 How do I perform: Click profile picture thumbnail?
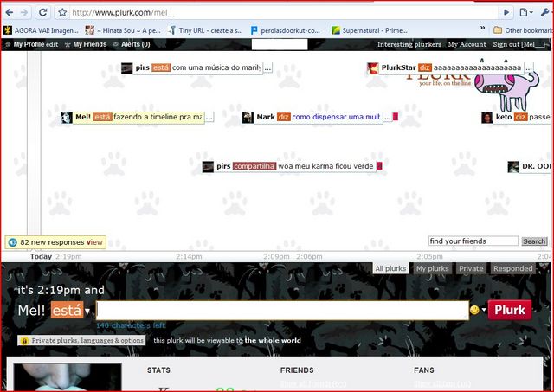click(x=68, y=376)
